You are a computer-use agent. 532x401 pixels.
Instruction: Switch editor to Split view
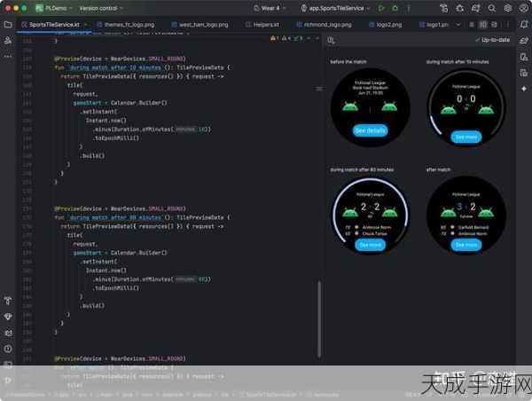(x=483, y=25)
